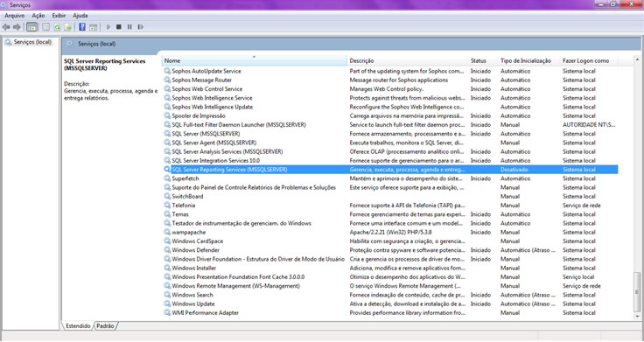Open the Ajuda menu

(80, 16)
